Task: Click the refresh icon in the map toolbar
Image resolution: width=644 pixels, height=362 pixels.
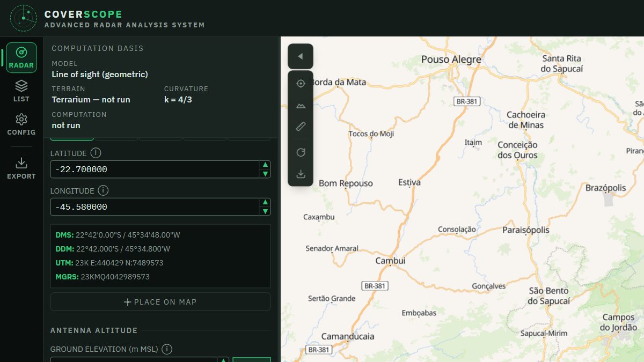Action: [301, 153]
